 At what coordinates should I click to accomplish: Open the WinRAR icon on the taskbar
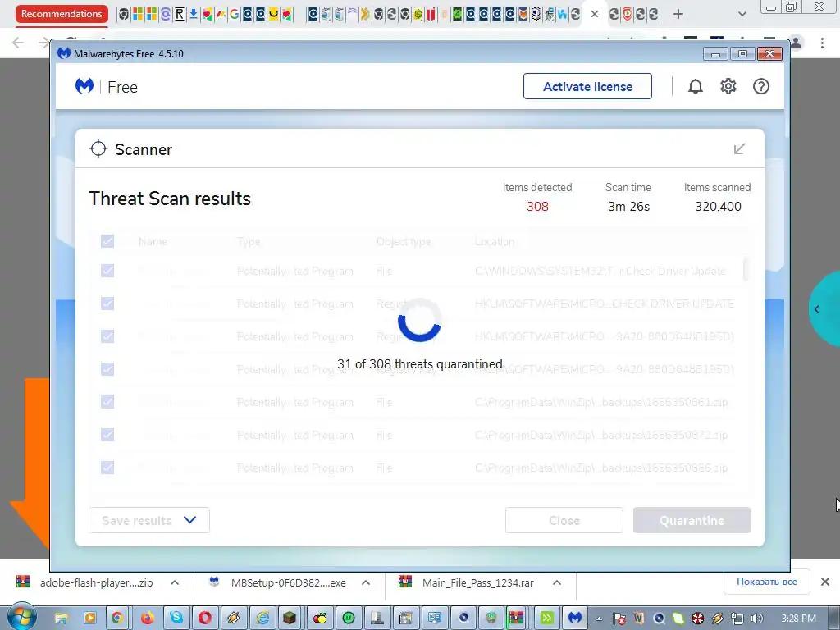pyautogui.click(x=515, y=619)
